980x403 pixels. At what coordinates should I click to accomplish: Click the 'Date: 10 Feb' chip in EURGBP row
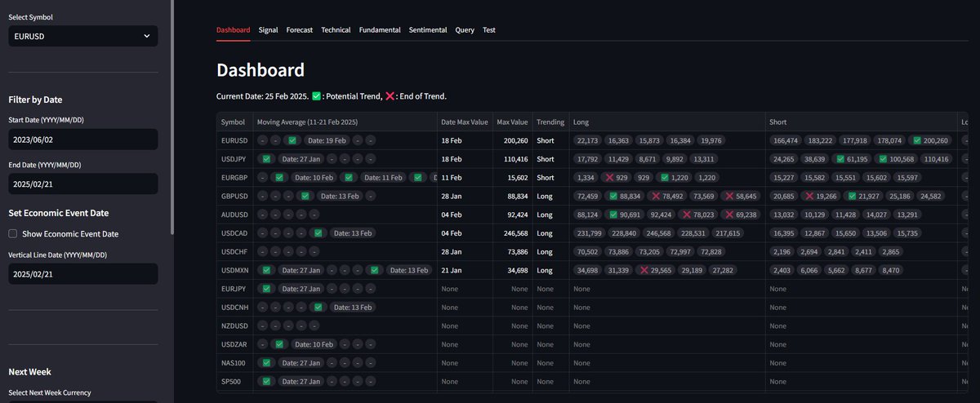point(314,178)
